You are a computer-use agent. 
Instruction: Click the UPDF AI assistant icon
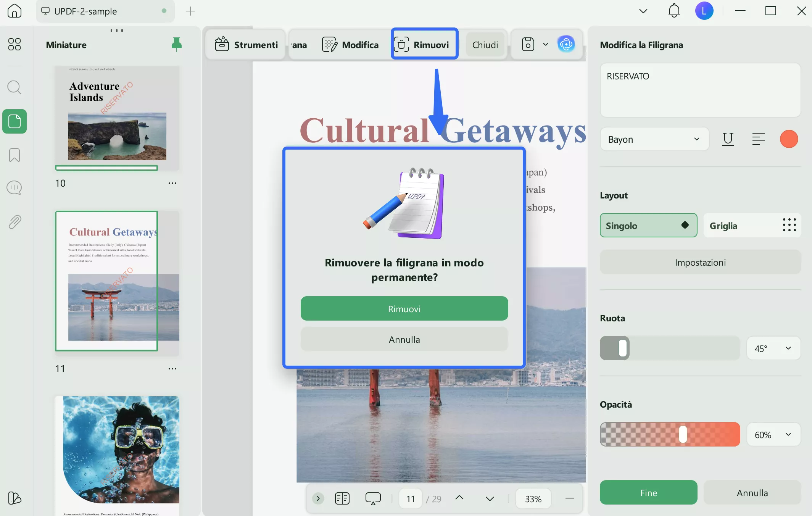566,44
